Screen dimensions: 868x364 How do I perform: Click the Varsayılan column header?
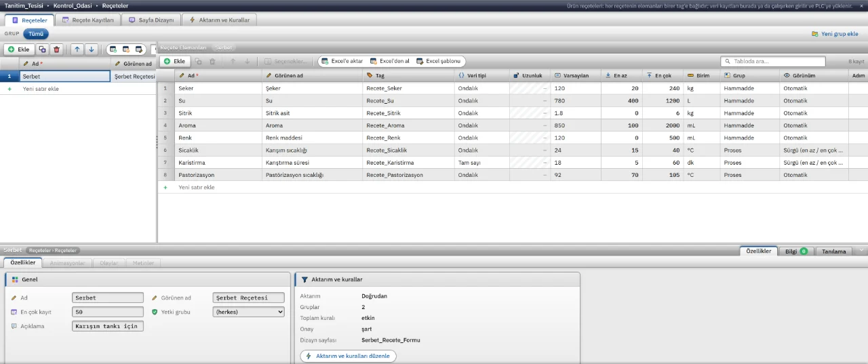576,75
